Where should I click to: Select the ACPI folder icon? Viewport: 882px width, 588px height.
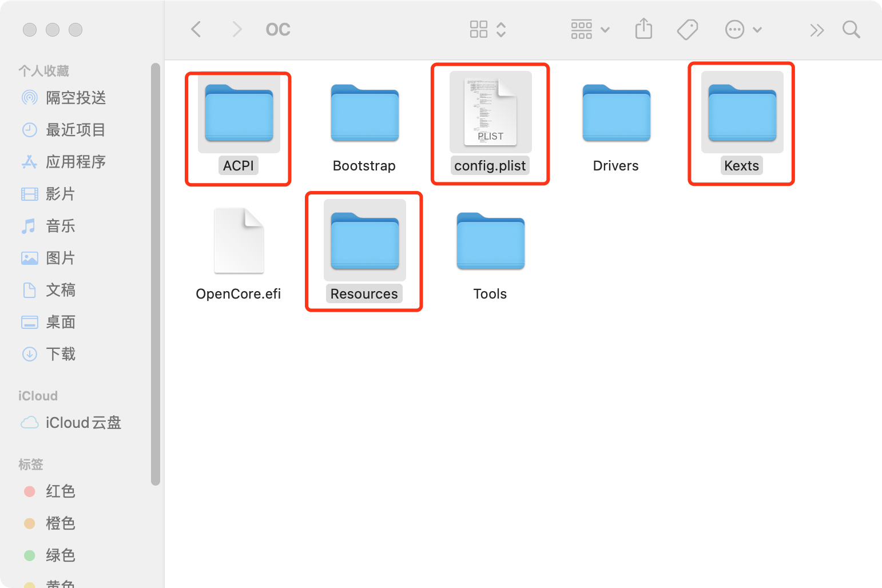click(x=239, y=113)
